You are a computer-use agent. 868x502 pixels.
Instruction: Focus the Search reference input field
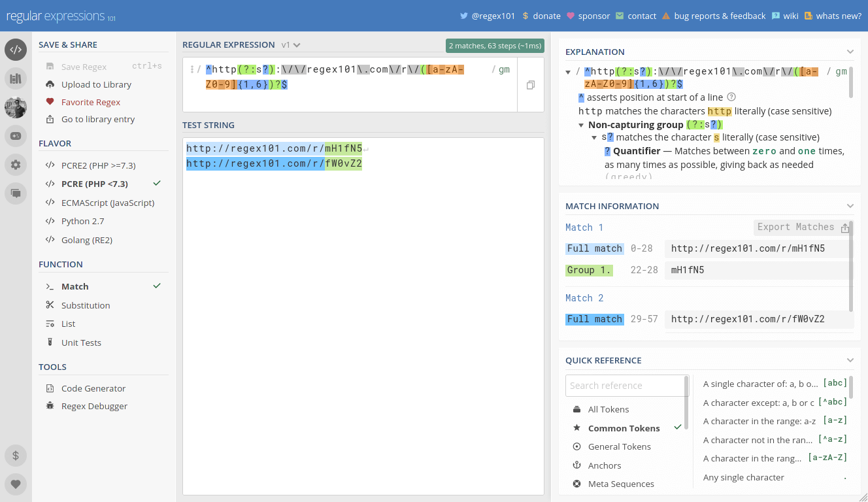coord(625,386)
